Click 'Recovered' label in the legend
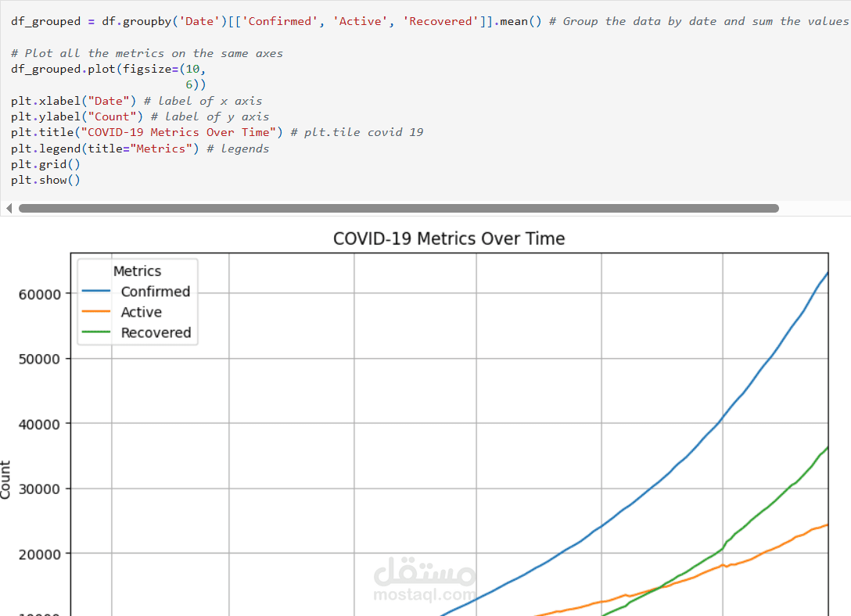 click(x=156, y=332)
